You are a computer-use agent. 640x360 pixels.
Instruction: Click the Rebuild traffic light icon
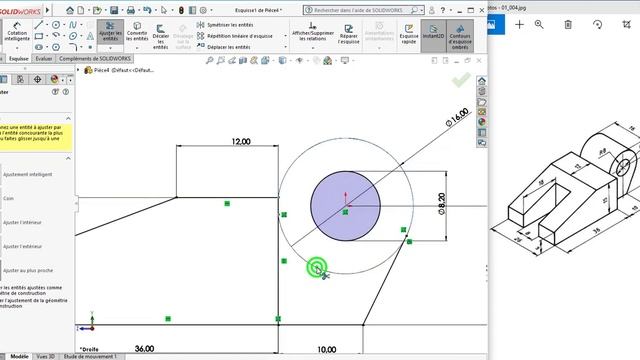click(181, 10)
